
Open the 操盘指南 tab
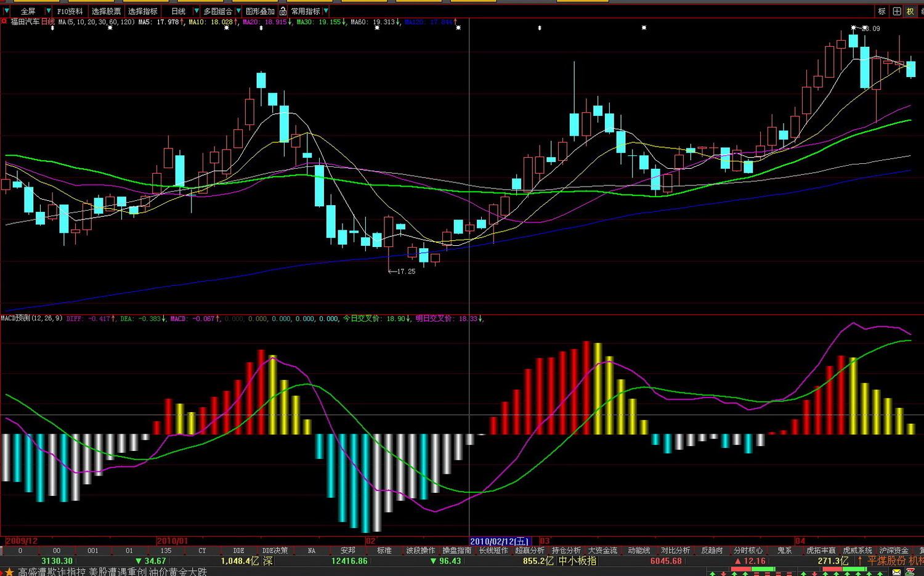457,551
